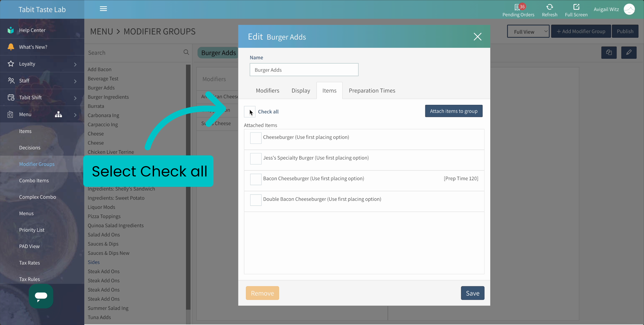This screenshot has width=644, height=325.
Task: Switch to the Display tab
Action: click(300, 90)
